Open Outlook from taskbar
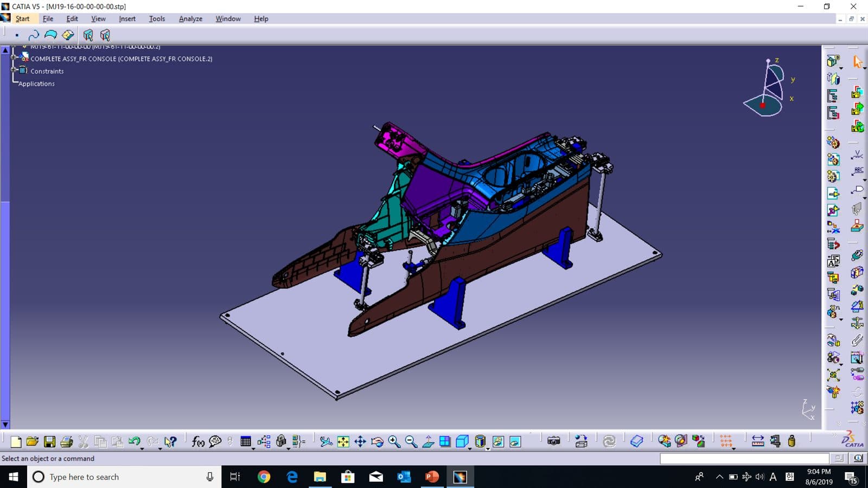The image size is (868, 488). pos(404,477)
